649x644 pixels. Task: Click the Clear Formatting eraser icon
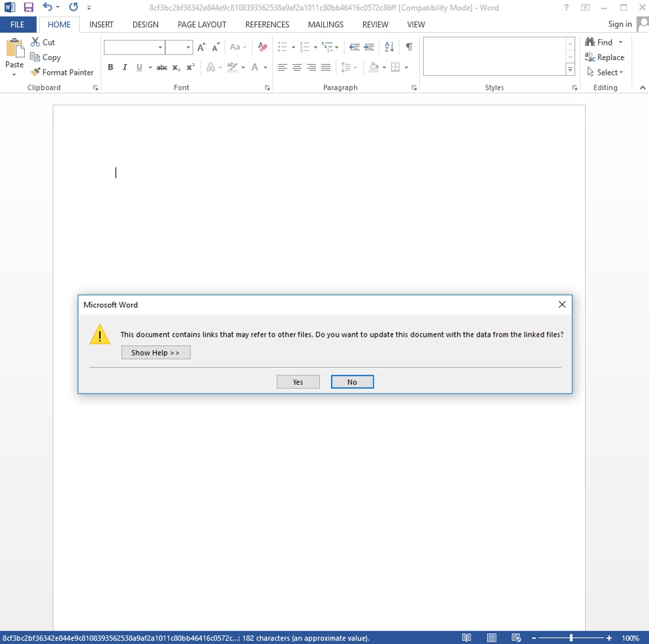tap(263, 47)
